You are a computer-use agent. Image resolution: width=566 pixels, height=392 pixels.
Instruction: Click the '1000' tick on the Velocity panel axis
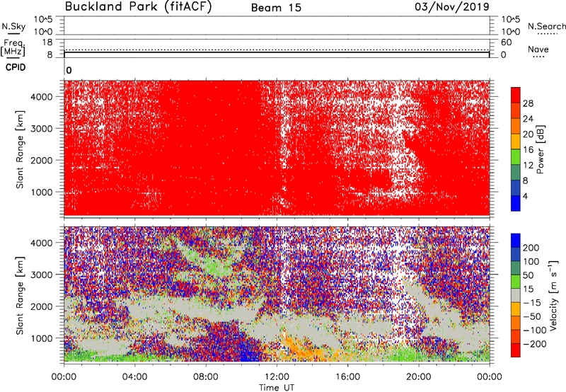(42, 338)
